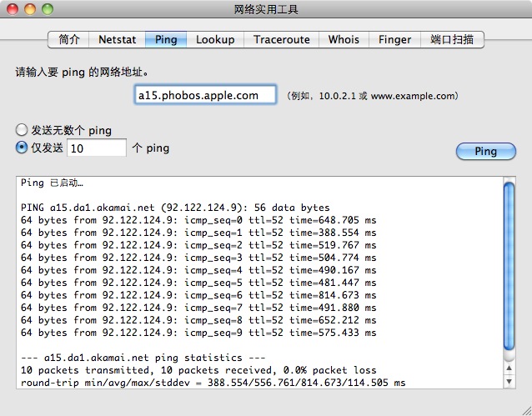532x416 pixels.
Task: Click the 'ping statistics' heading line
Action: 143,358
